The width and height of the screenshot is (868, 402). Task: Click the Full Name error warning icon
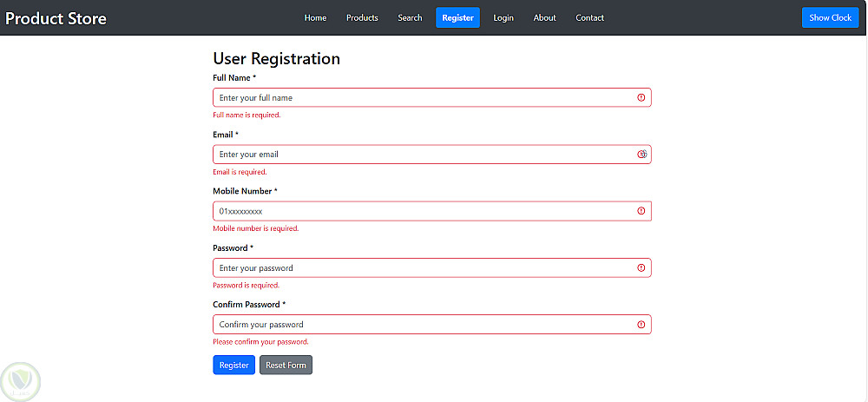[x=641, y=98]
